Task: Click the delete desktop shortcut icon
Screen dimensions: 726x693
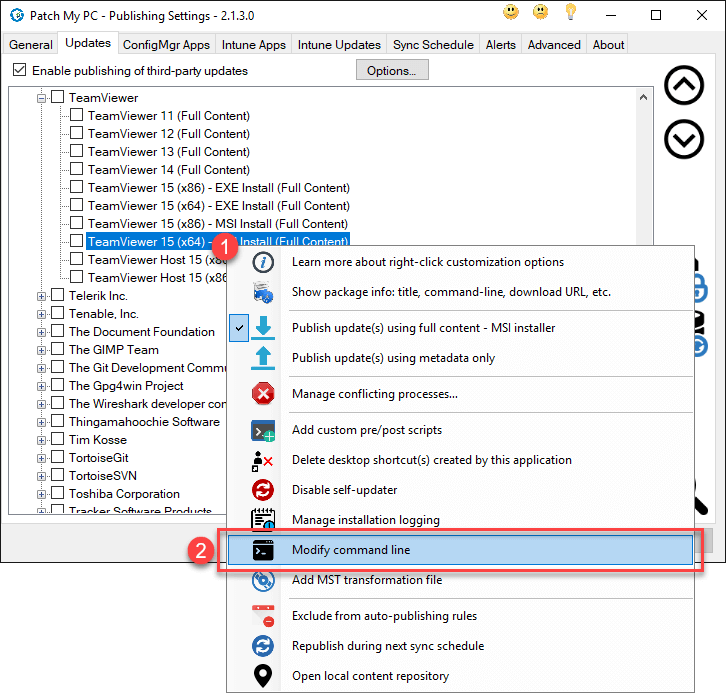Action: click(x=263, y=460)
